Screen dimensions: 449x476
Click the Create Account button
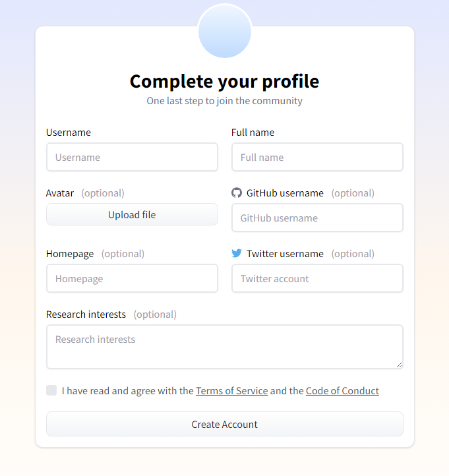tap(224, 425)
